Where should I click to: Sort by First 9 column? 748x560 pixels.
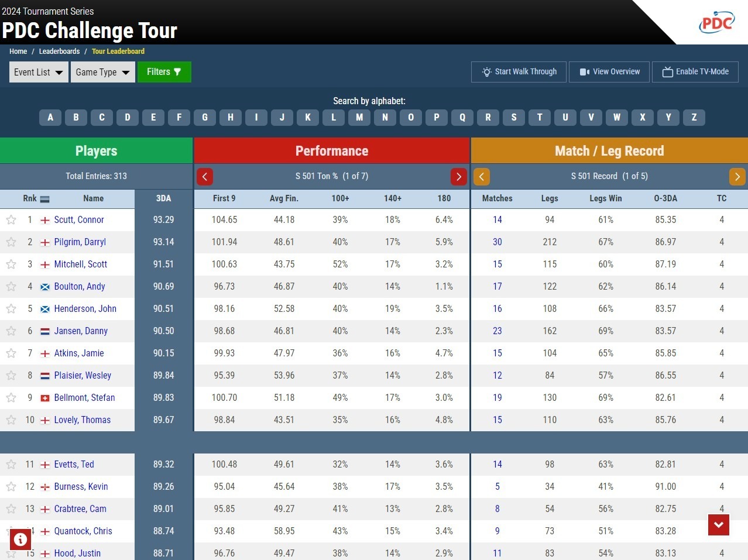click(224, 198)
